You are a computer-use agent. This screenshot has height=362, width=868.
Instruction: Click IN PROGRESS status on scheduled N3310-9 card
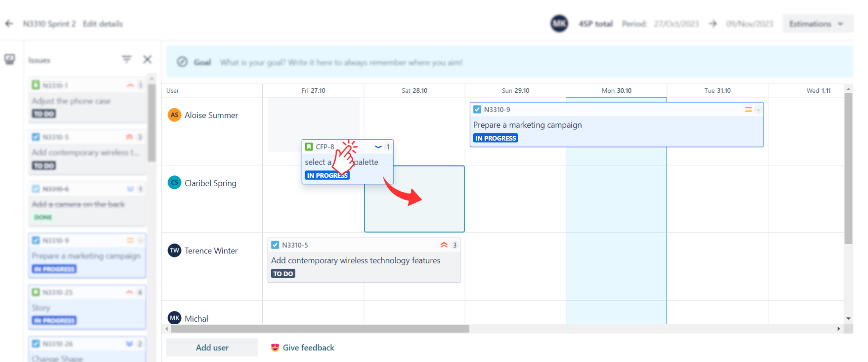pos(496,138)
